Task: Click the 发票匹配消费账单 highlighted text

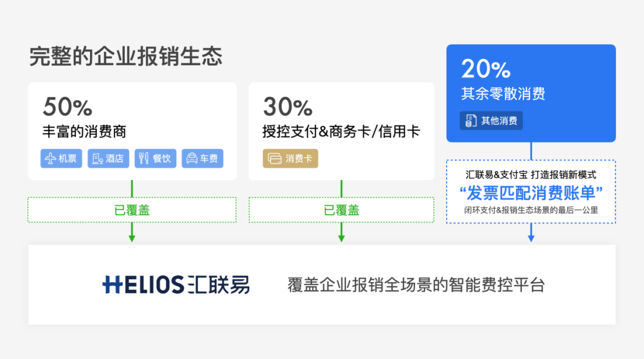Action: 531,193
